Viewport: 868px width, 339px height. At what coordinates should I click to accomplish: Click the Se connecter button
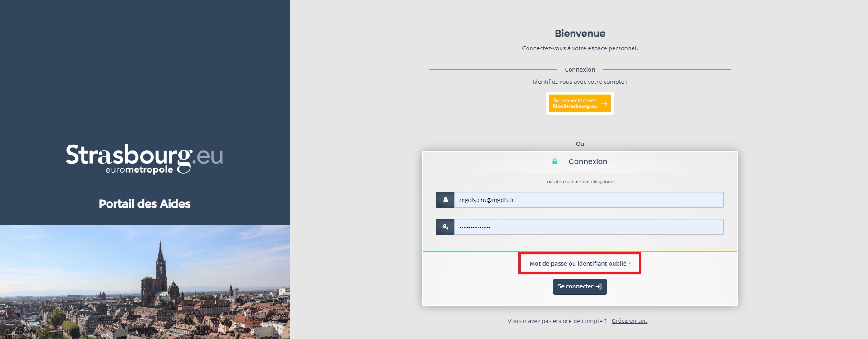click(x=580, y=286)
